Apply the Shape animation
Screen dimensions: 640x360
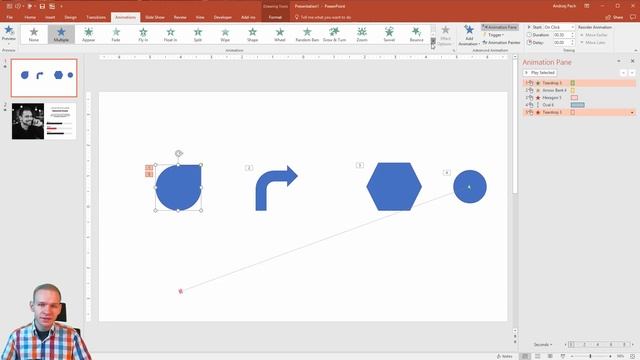(253, 34)
